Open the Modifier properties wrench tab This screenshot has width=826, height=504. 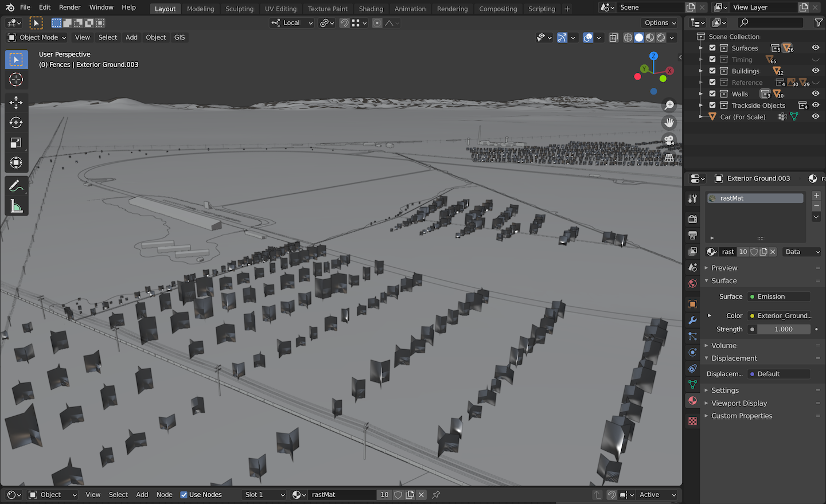[x=692, y=320]
